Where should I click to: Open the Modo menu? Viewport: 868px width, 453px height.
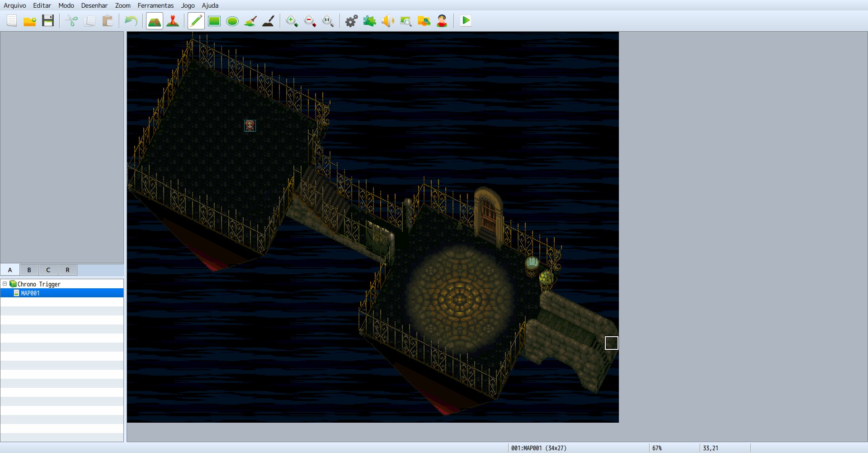(x=66, y=5)
